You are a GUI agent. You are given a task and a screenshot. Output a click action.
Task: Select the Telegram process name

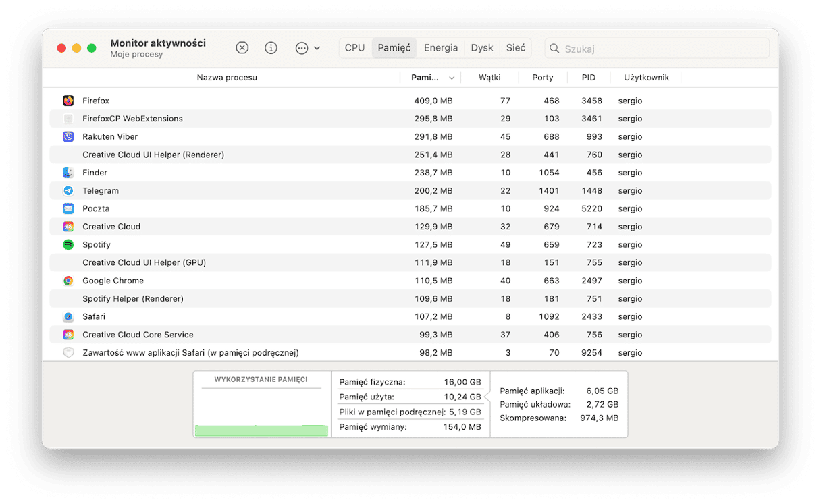(x=101, y=191)
